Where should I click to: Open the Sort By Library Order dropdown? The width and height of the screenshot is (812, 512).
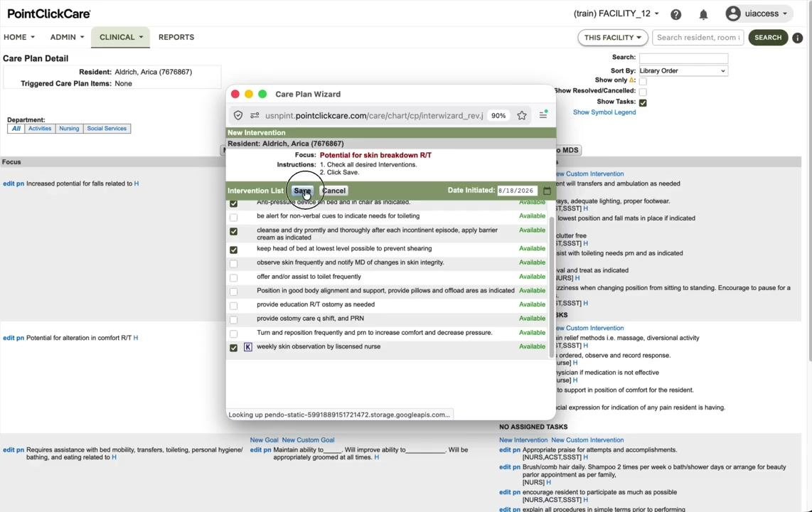click(x=683, y=71)
